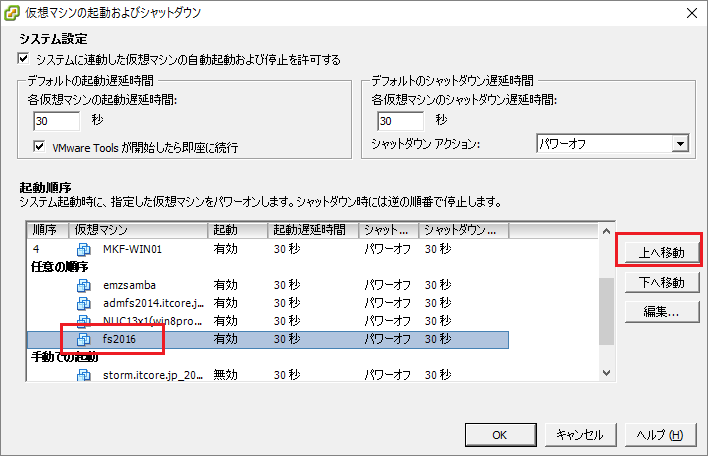This screenshot has width=708, height=456.
Task: Open help with ヘルプ (H) button
Action: pyautogui.click(x=661, y=435)
